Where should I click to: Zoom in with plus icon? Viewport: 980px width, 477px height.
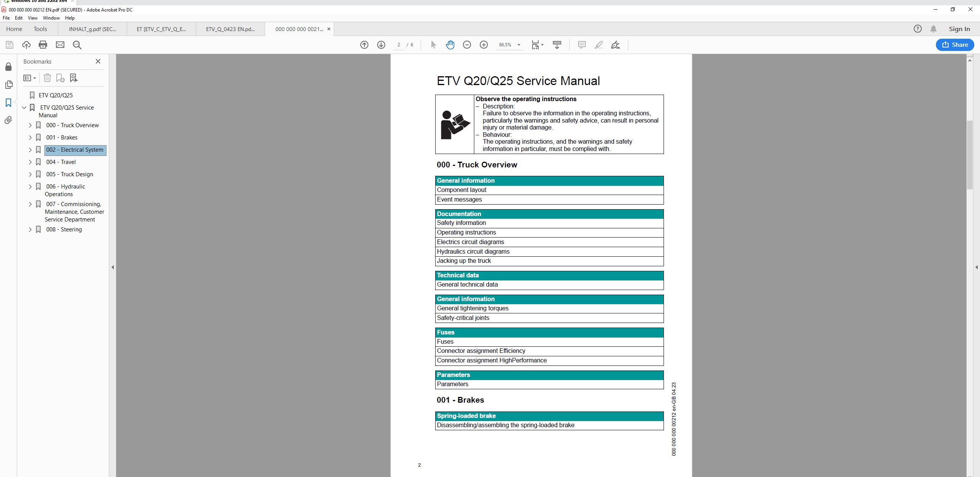[x=484, y=45]
